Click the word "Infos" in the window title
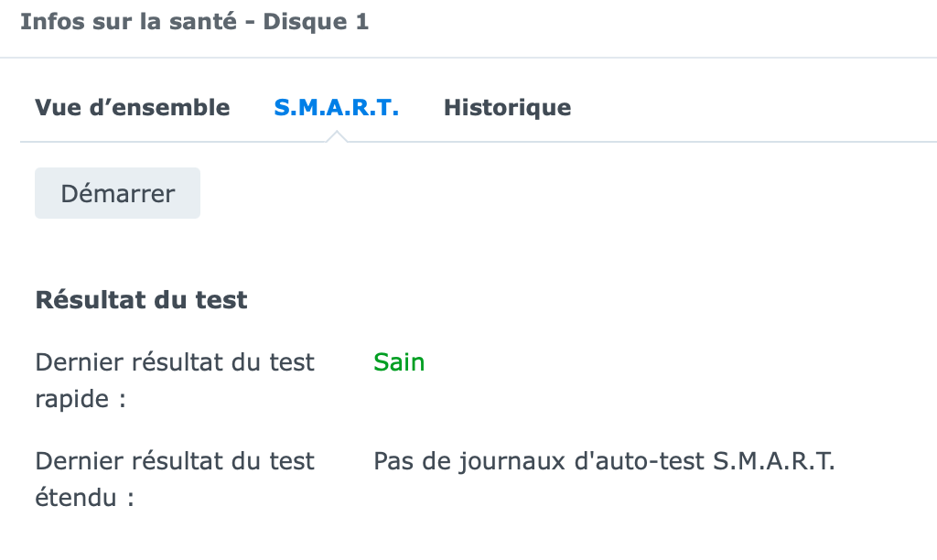This screenshot has height=560, width=937. click(47, 22)
